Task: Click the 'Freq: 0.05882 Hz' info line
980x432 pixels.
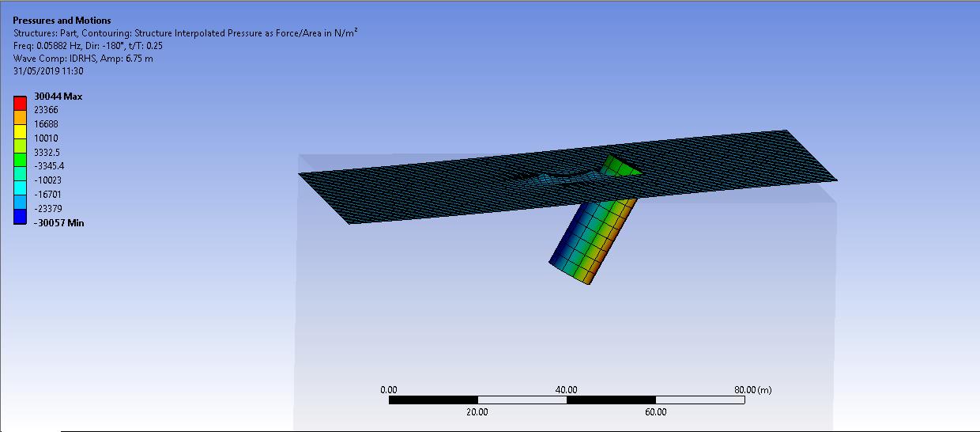Action: point(89,45)
